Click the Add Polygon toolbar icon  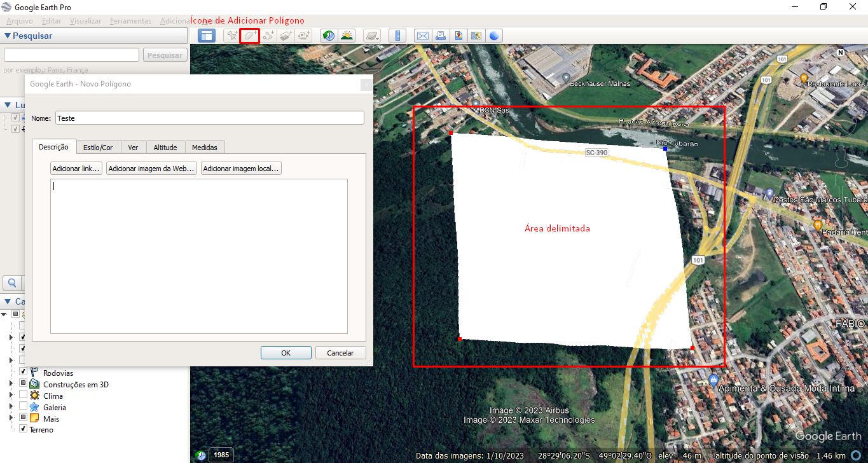point(250,36)
